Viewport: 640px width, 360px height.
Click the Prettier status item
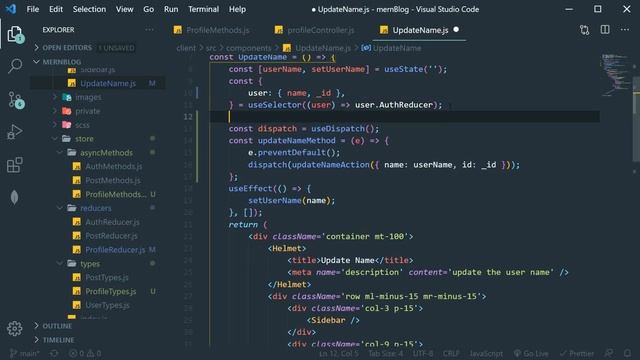[x=577, y=353]
